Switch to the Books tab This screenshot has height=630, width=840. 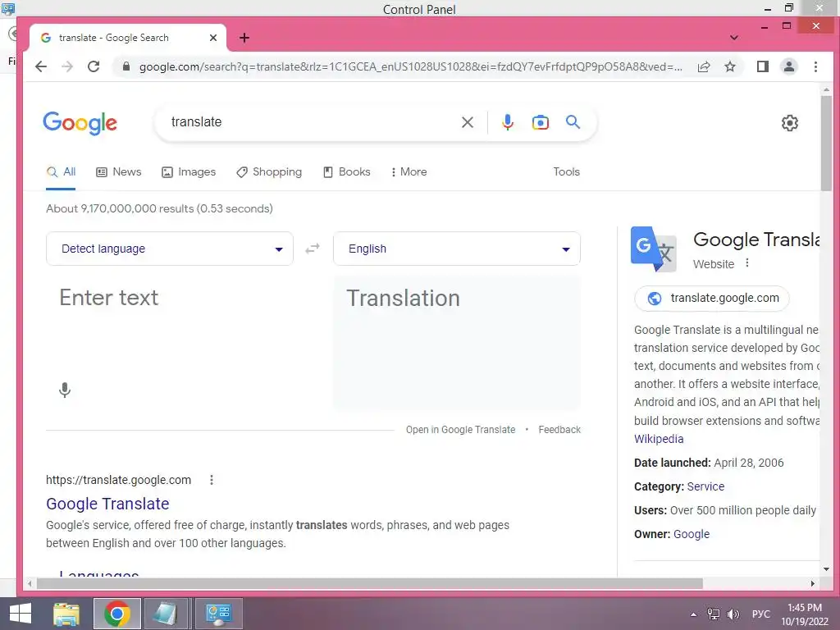click(347, 172)
